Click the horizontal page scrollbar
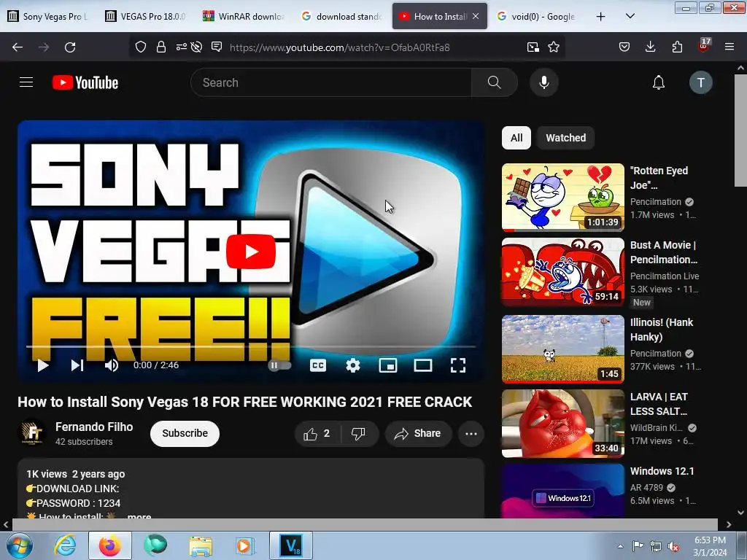Image resolution: width=747 pixels, height=560 pixels. pyautogui.click(x=365, y=524)
